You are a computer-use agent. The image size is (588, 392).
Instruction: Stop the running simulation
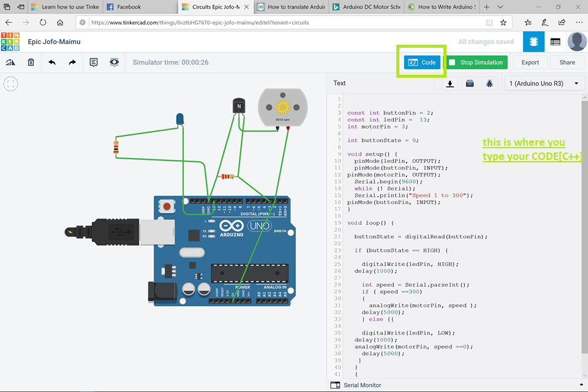(477, 62)
